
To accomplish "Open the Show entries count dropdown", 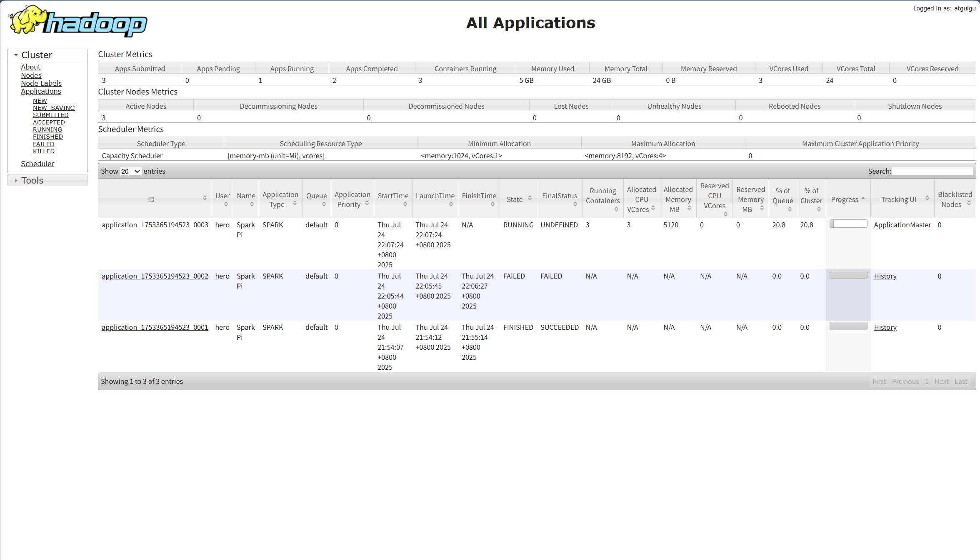I will tap(130, 172).
